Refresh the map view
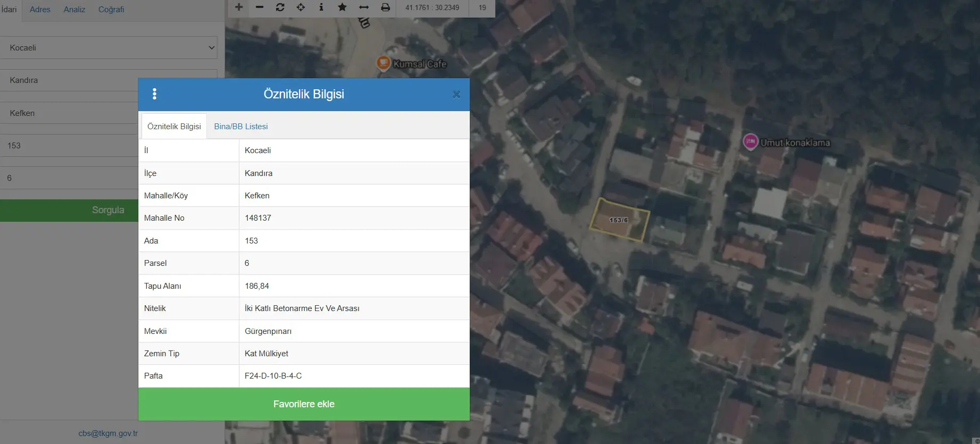 pos(280,7)
